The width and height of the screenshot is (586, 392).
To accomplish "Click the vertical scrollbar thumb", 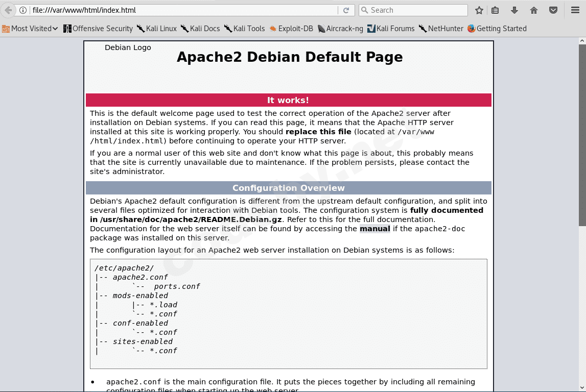I will point(582,135).
